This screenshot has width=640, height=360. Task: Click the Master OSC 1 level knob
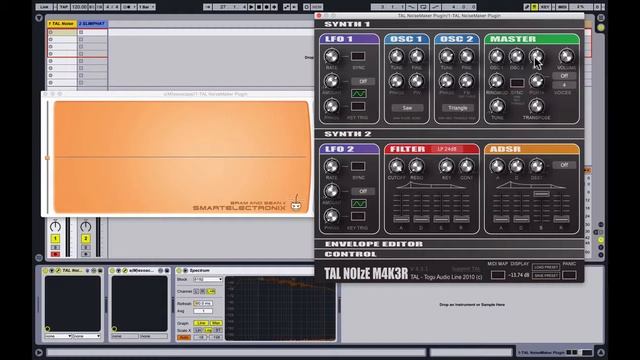point(496,56)
